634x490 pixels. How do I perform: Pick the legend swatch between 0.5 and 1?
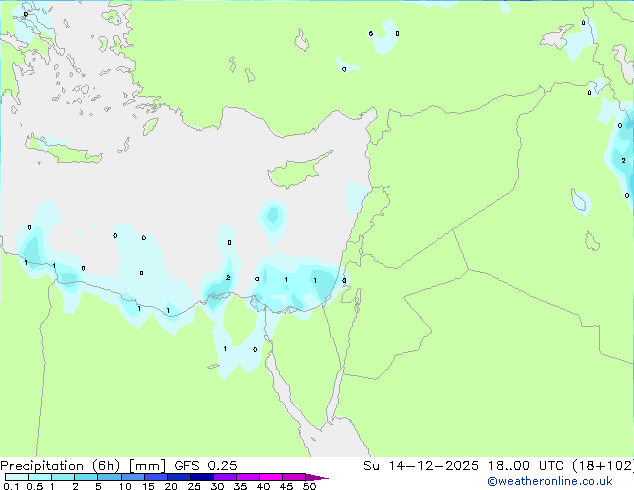[x=40, y=477]
